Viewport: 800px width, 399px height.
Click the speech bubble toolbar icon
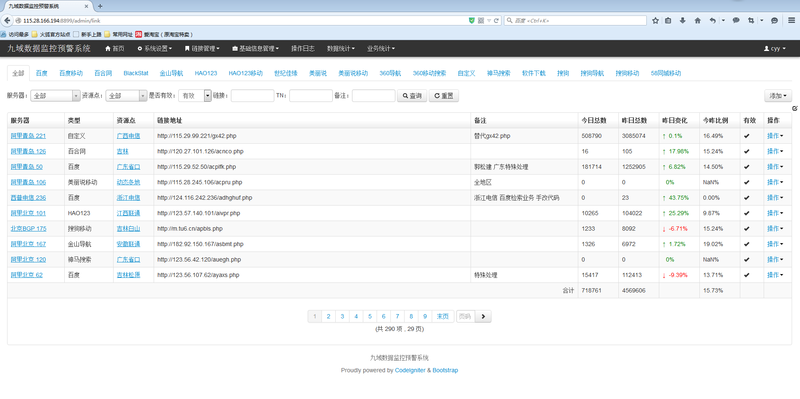pyautogui.click(x=736, y=20)
